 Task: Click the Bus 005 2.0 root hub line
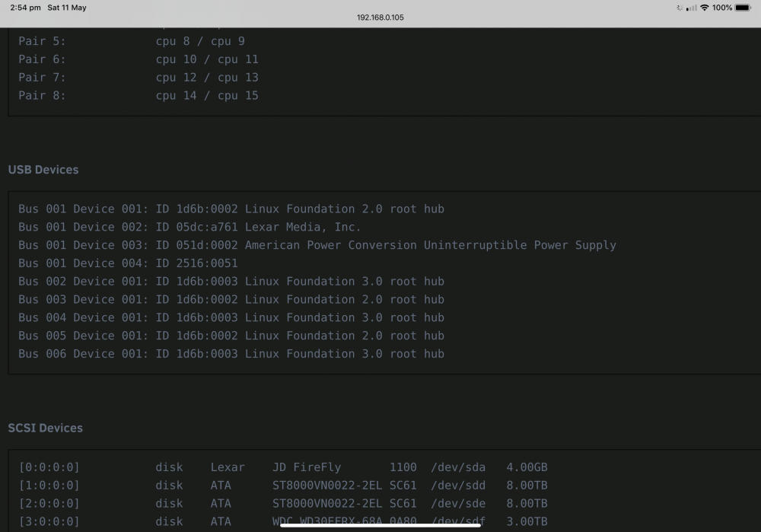231,336
